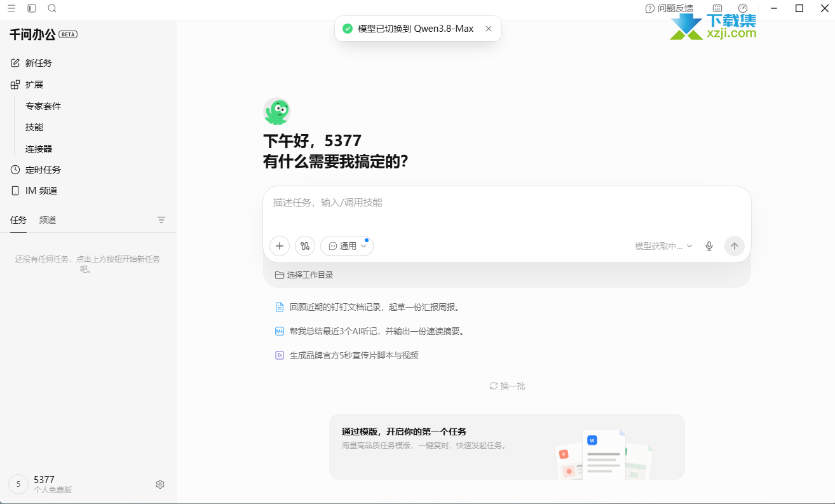Select suggestion 回顾近期的钉钉文档记录
This screenshot has height=504, width=835.
tap(374, 307)
